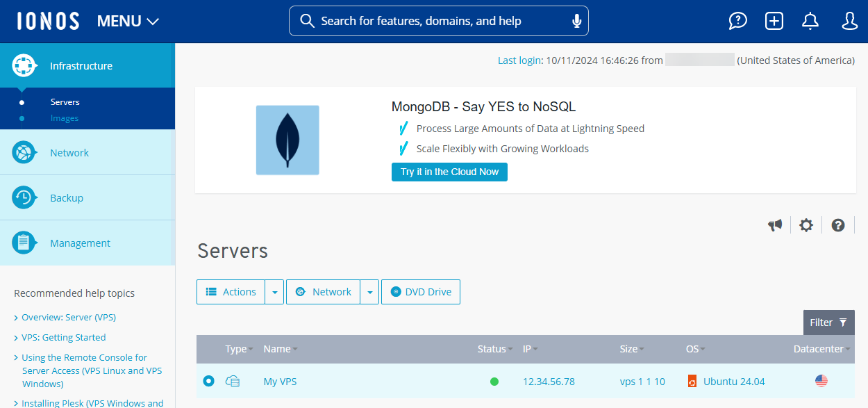868x408 pixels.
Task: Open notifications via the bell icon
Action: 810,21
